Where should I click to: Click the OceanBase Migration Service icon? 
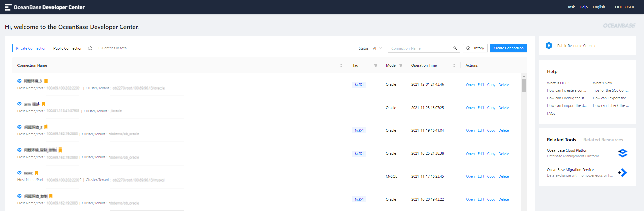coord(623,173)
